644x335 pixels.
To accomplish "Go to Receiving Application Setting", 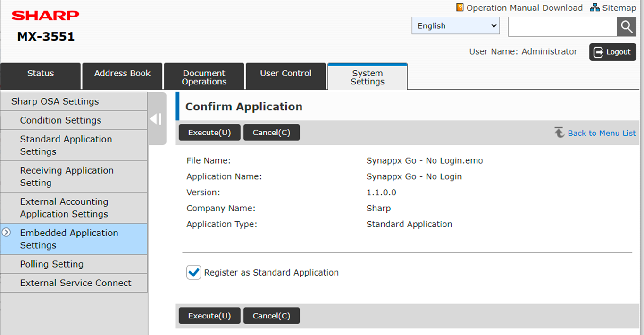I will [74, 176].
